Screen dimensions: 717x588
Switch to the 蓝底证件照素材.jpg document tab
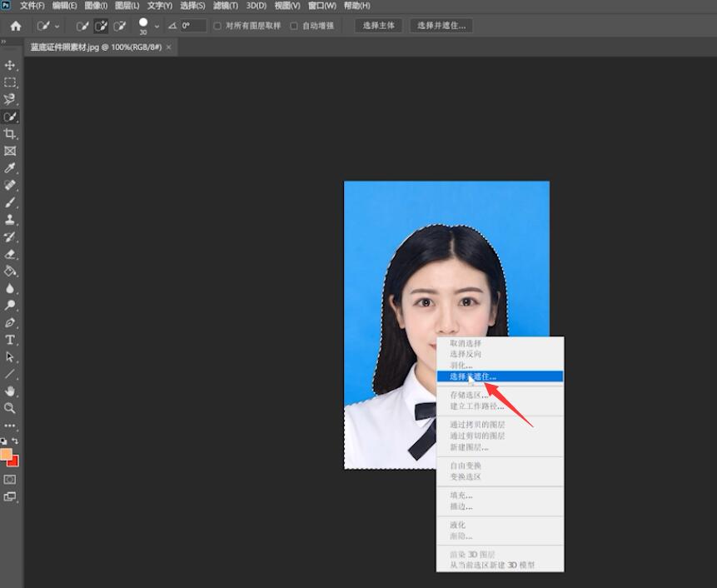[x=96, y=47]
